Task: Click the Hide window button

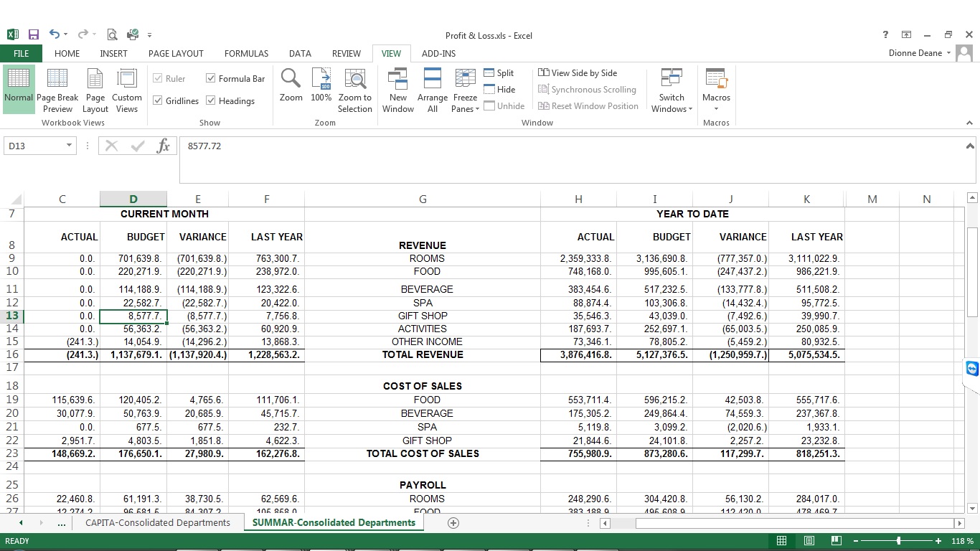Action: pyautogui.click(x=499, y=90)
